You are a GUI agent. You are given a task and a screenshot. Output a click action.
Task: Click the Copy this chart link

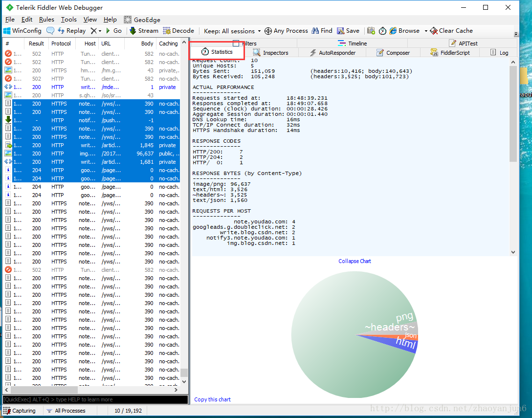212,399
